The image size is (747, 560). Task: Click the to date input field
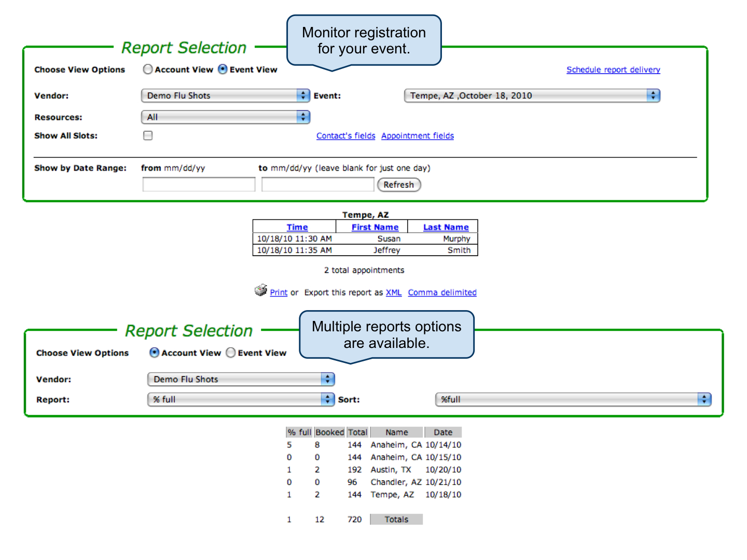tap(318, 185)
